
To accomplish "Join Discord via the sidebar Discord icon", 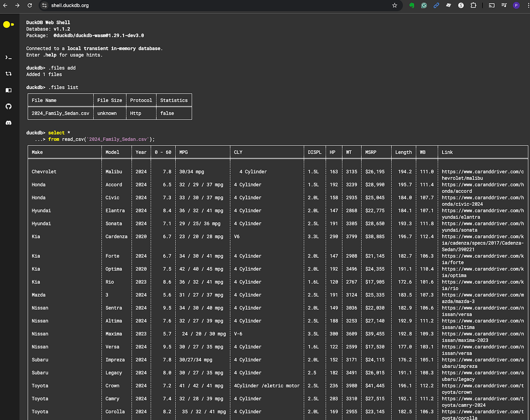I will tap(9, 123).
